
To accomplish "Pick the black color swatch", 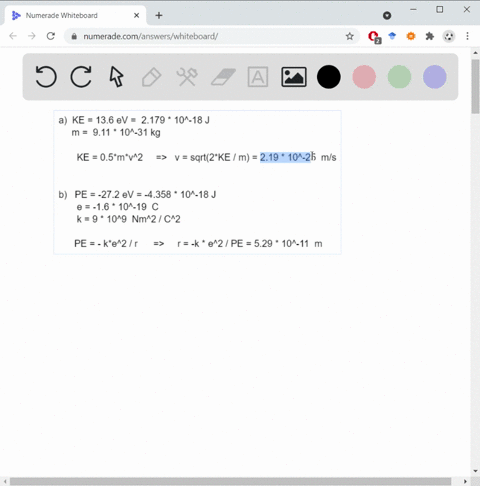I will tap(329, 77).
